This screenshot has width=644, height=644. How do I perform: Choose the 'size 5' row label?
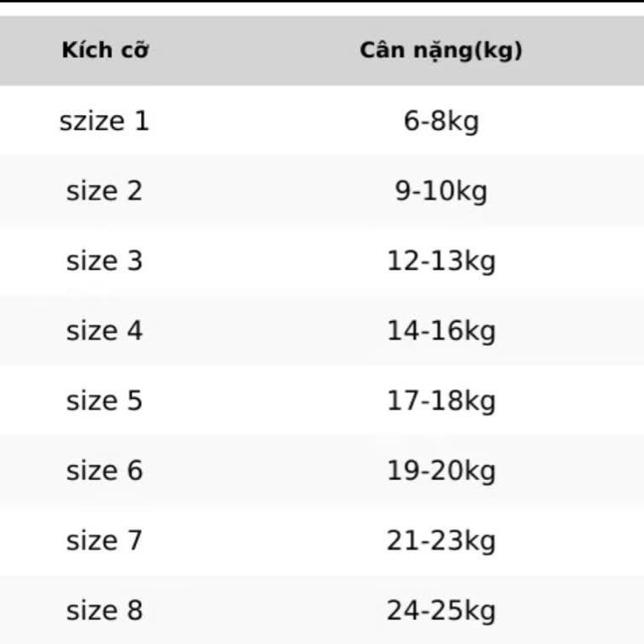tap(104, 401)
